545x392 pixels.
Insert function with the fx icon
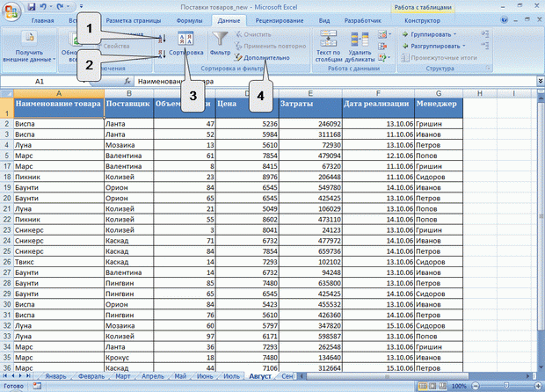coord(127,82)
